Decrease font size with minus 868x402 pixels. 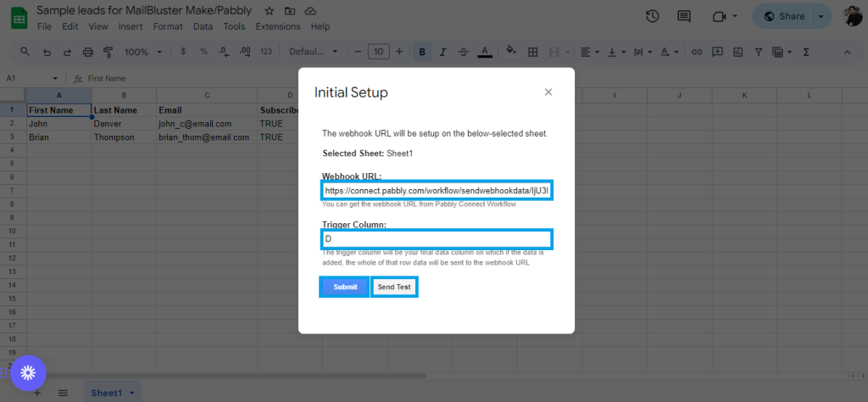358,52
